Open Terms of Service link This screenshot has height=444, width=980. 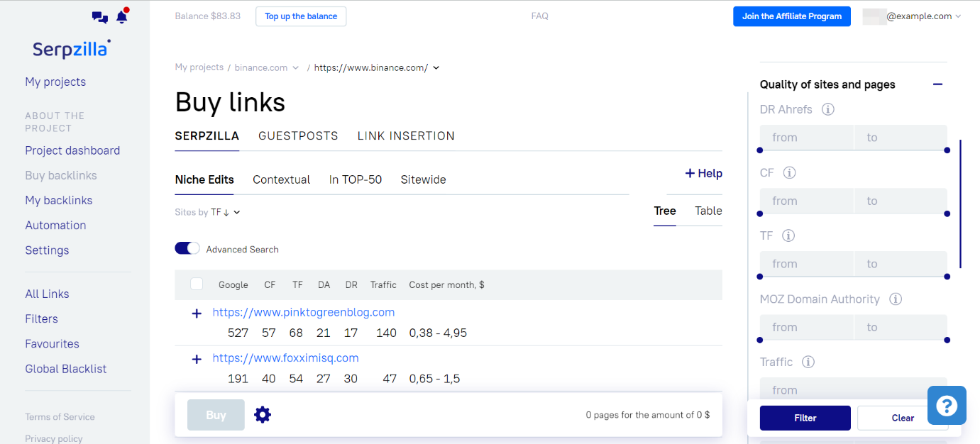(60, 417)
